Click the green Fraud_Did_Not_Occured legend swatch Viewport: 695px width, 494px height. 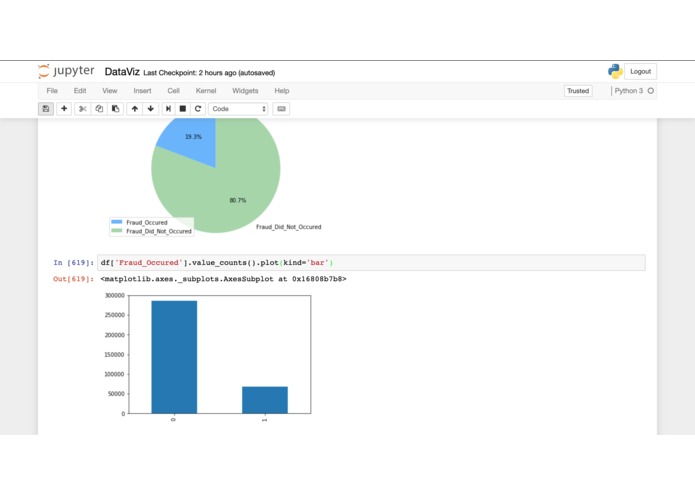[117, 231]
